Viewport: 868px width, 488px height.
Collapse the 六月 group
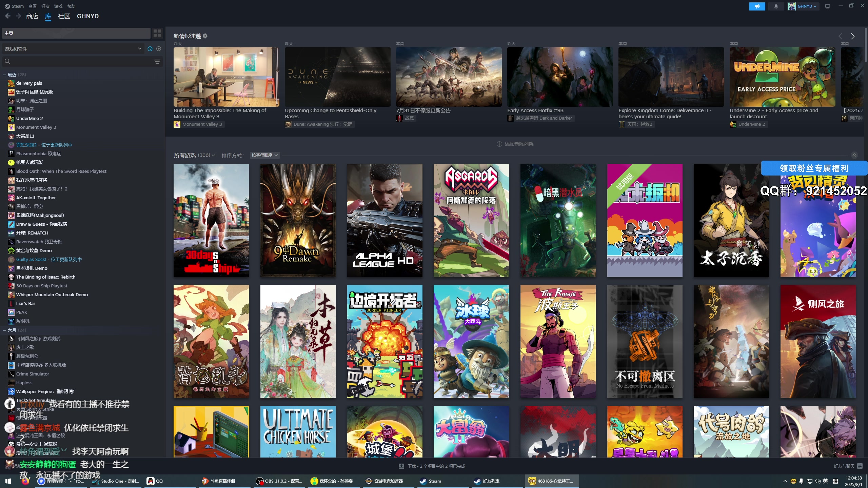click(4, 330)
